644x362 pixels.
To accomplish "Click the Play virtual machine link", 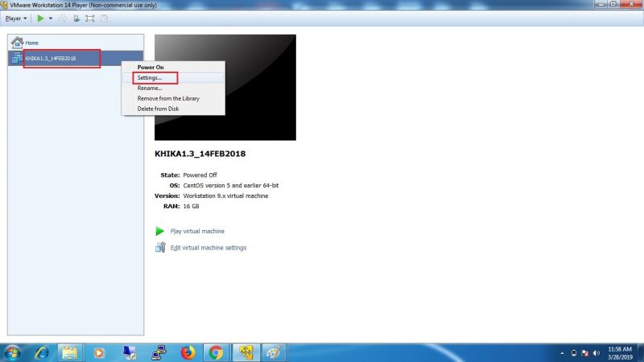I will 197,231.
